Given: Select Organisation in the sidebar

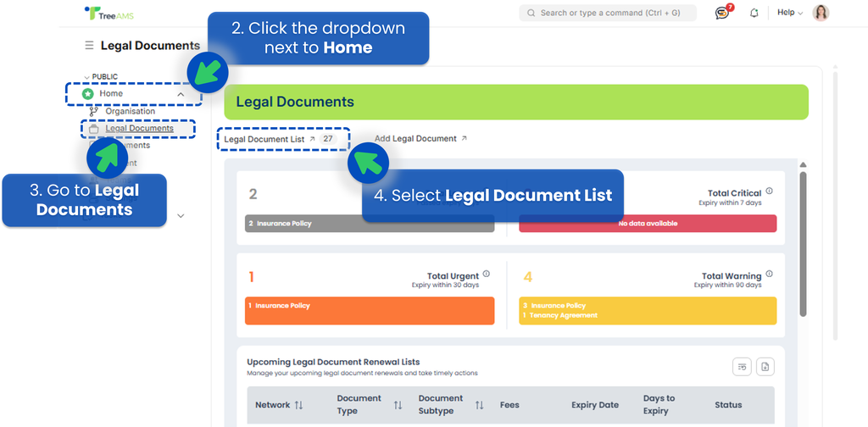Looking at the screenshot, I should 130,111.
